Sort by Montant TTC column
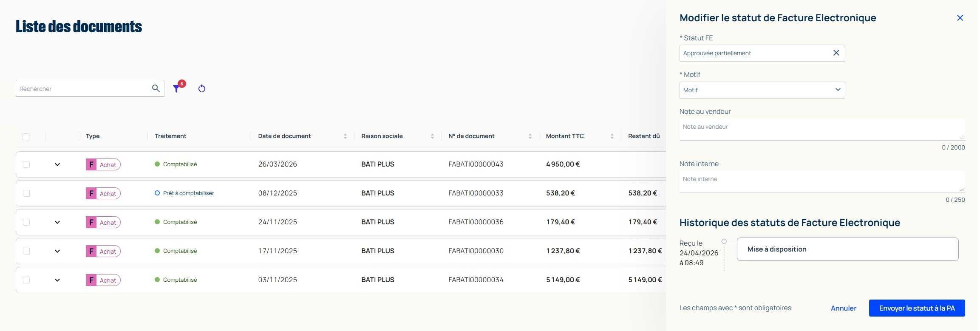Image resolution: width=980 pixels, height=331 pixels. click(x=612, y=136)
